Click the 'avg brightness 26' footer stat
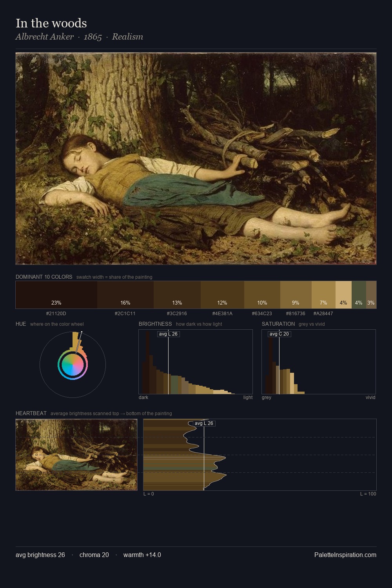Image resolution: width=392 pixels, height=588 pixels. [x=40, y=555]
